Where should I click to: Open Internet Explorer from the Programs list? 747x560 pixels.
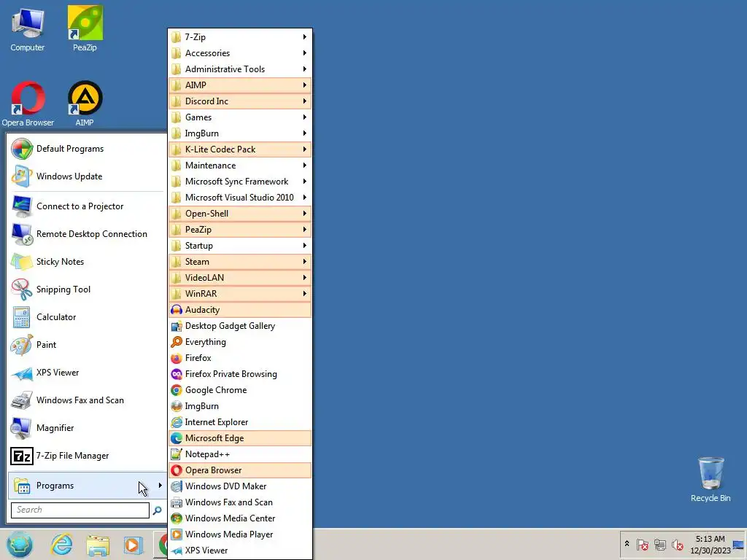(x=240, y=422)
